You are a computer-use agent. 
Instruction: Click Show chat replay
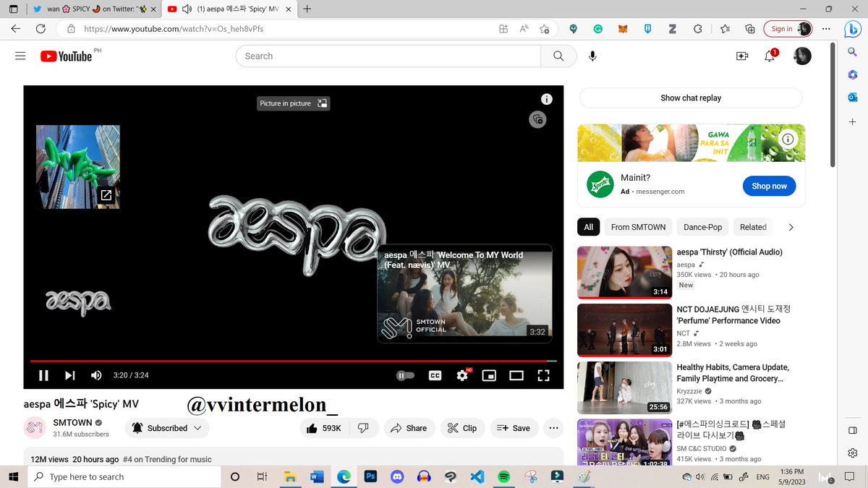click(x=691, y=98)
